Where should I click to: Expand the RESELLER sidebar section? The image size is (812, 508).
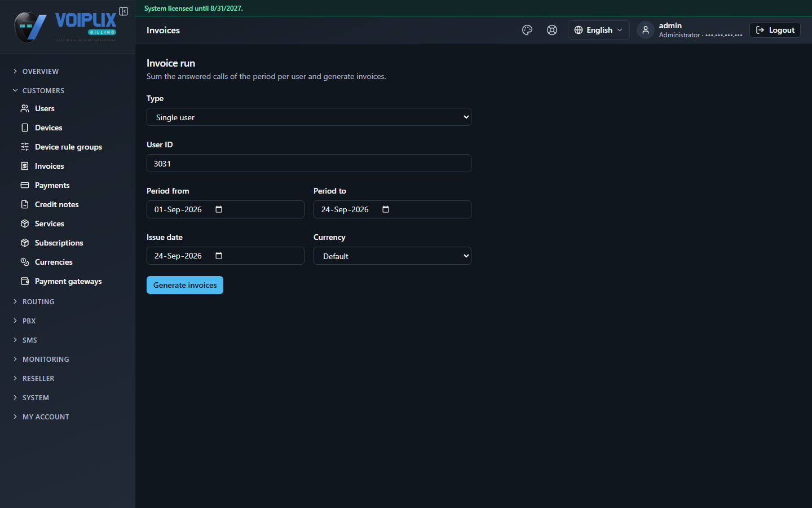pyautogui.click(x=38, y=379)
